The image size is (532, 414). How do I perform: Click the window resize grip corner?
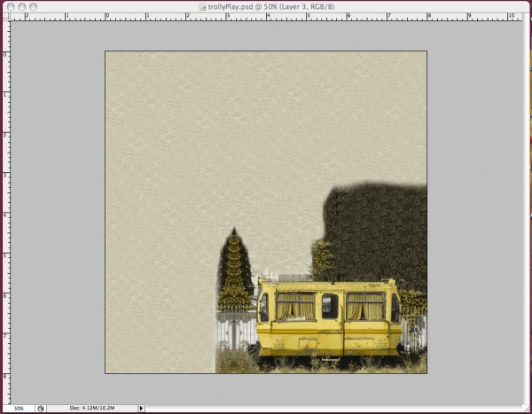pyautogui.click(x=526, y=408)
